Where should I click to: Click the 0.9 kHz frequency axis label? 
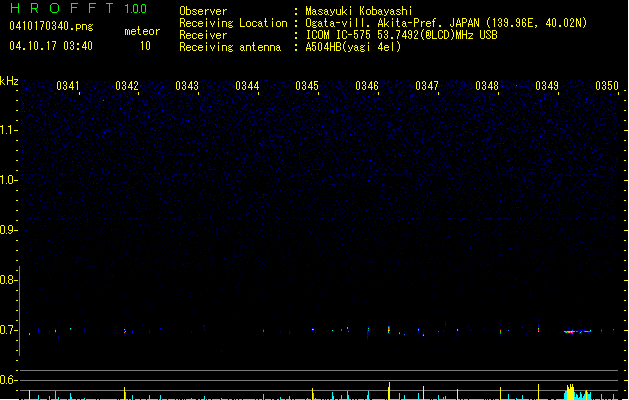tap(9, 230)
